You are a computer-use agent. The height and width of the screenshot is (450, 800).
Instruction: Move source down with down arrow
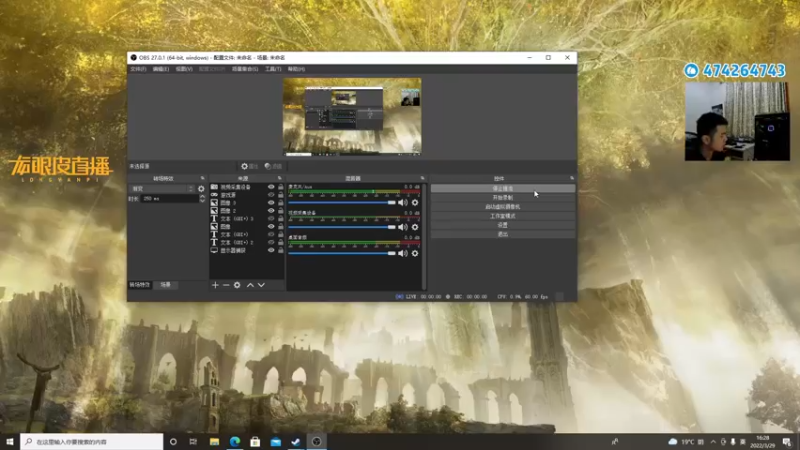pos(261,285)
